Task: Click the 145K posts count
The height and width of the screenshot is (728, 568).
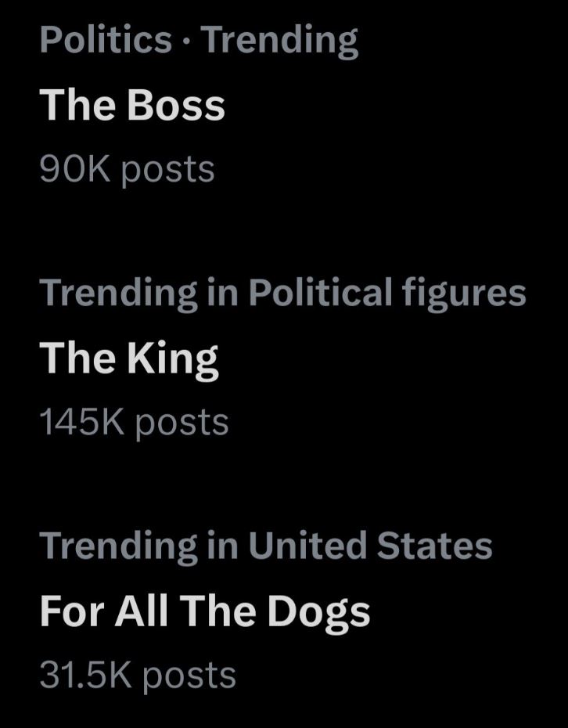Action: 134,423
